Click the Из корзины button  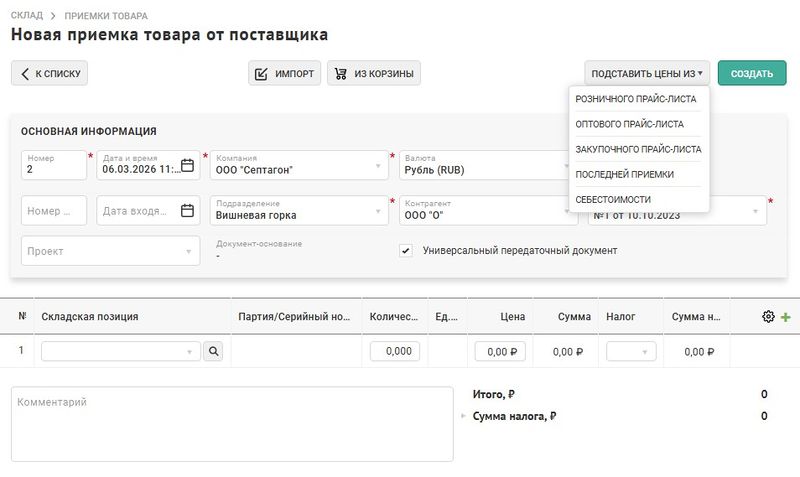(374, 73)
